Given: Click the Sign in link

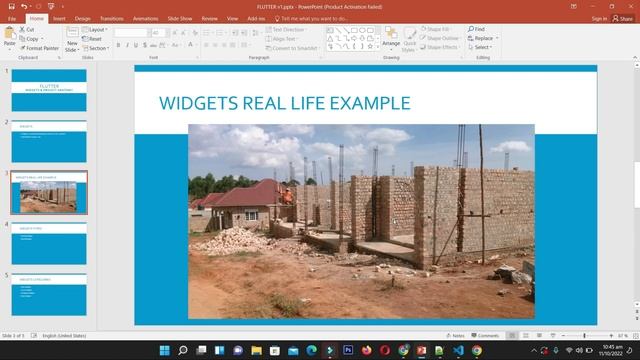Looking at the screenshot, I should (599, 18).
